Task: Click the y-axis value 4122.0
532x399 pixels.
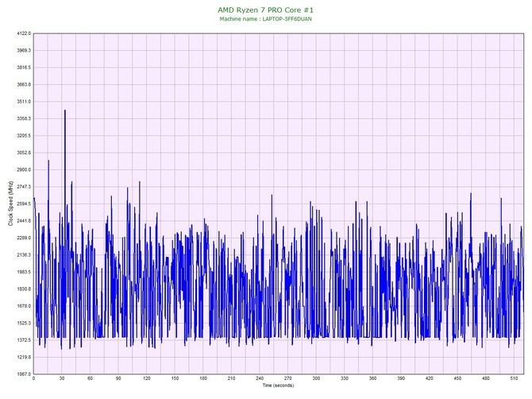Action: click(x=24, y=33)
